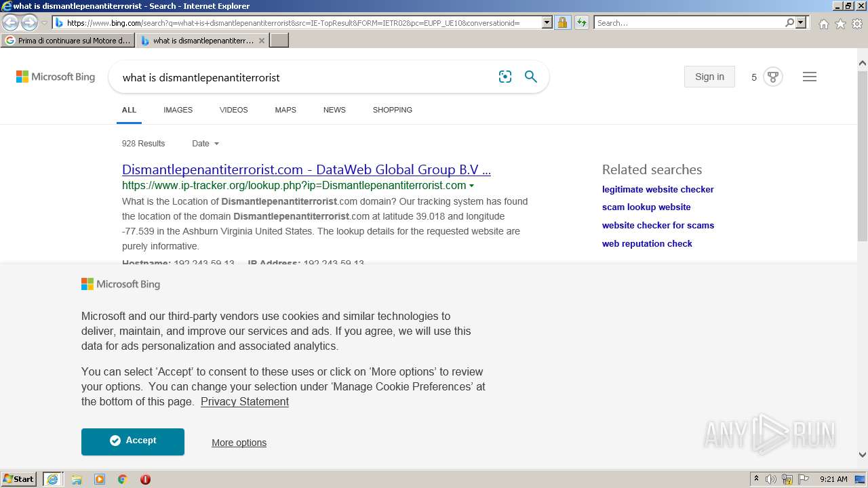Open the Chrome taskbar icon
Image resolution: width=868 pixels, height=488 pixels.
point(123,479)
